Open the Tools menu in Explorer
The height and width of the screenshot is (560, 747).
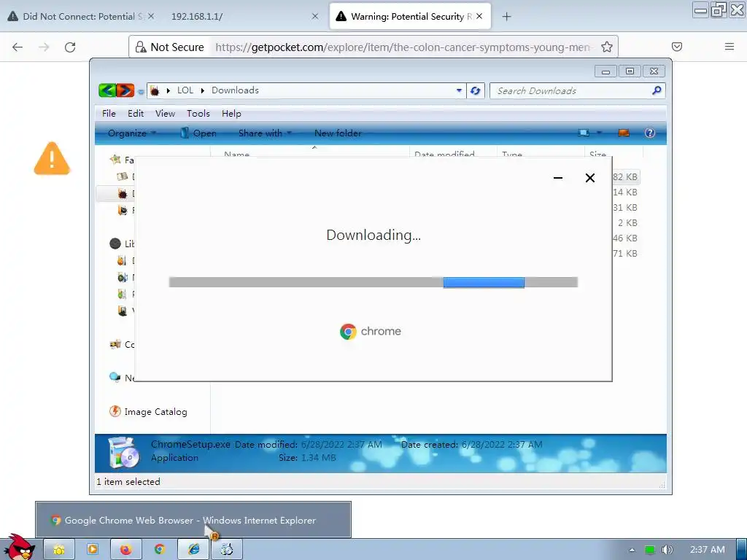[198, 113]
